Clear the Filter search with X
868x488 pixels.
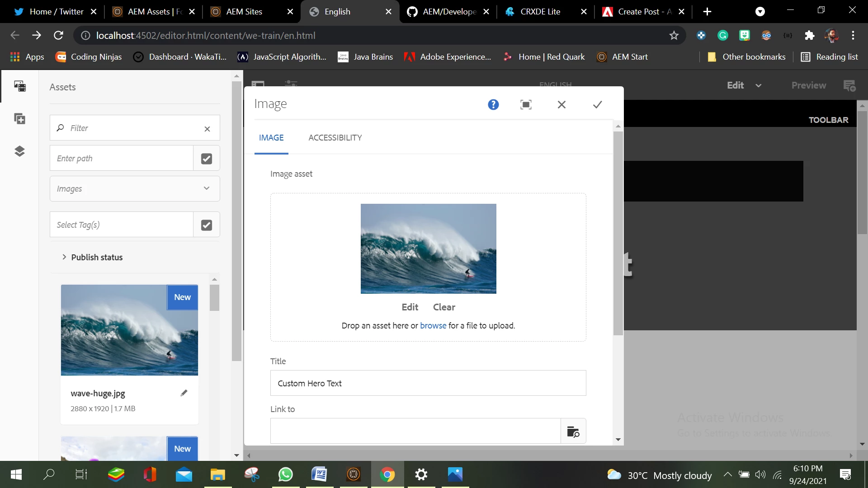click(207, 129)
